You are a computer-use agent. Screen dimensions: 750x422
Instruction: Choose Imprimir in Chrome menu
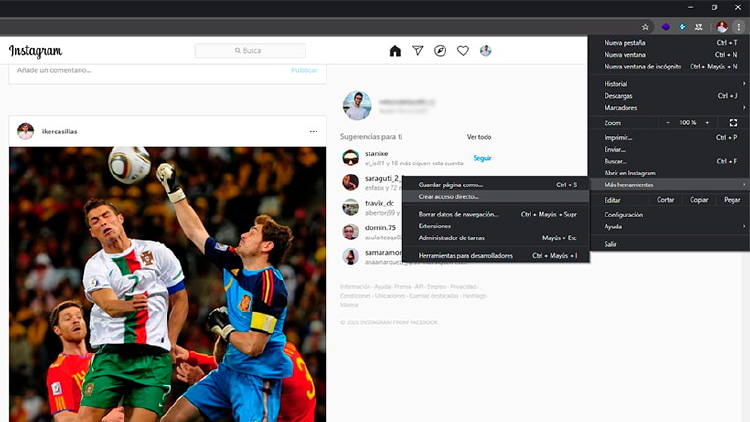(669, 137)
